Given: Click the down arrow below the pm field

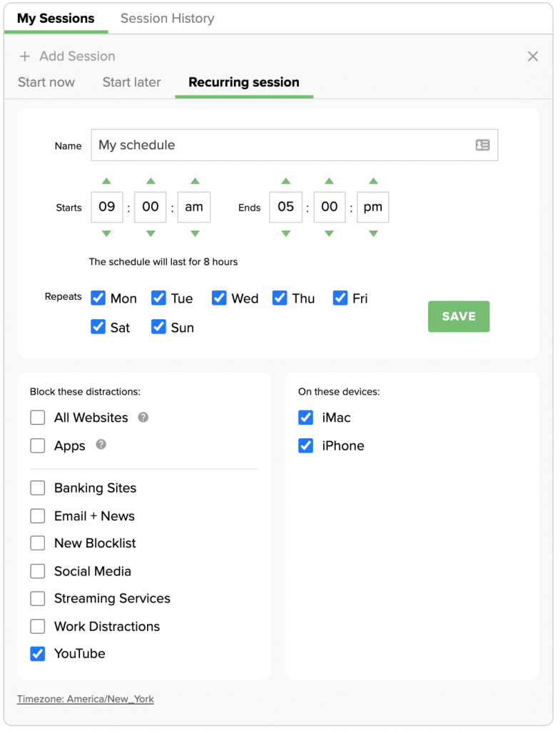Looking at the screenshot, I should click(x=372, y=234).
